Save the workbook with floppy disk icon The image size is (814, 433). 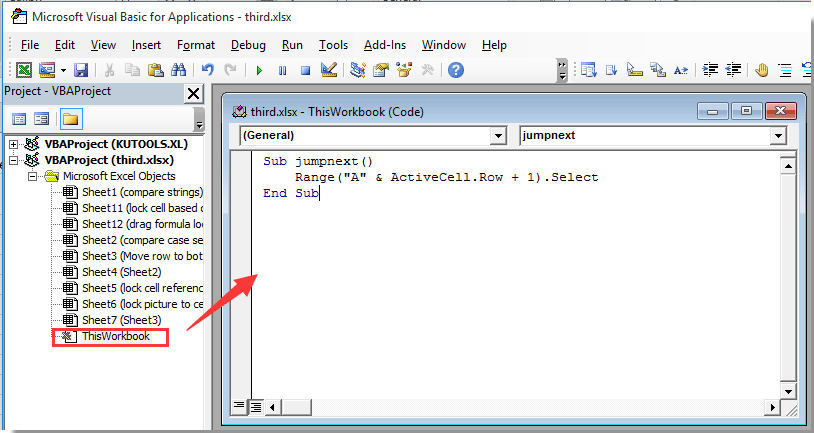(81, 70)
